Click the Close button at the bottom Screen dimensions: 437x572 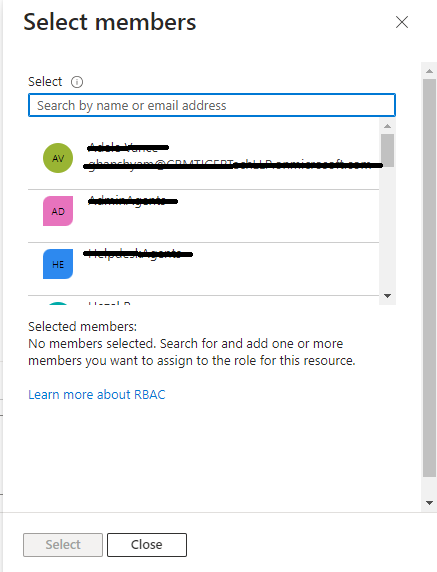tap(147, 545)
